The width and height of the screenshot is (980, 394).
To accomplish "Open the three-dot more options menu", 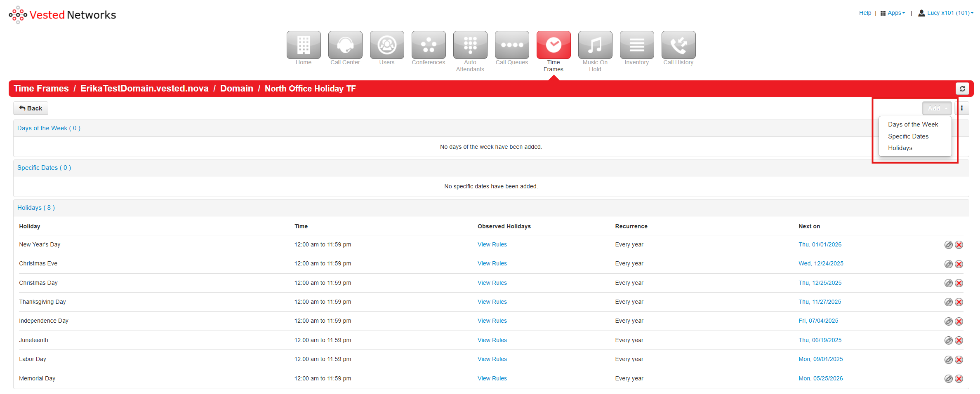I will tap(962, 108).
